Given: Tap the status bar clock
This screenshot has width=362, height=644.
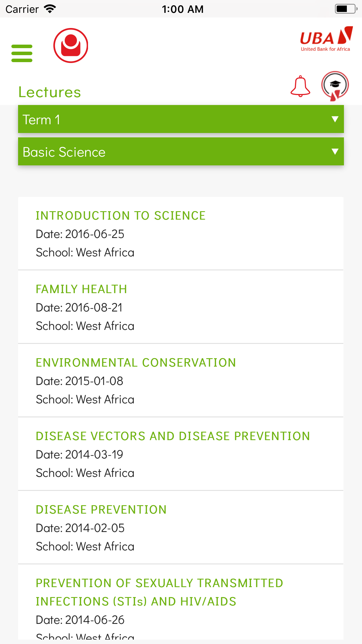Looking at the screenshot, I should tap(183, 9).
